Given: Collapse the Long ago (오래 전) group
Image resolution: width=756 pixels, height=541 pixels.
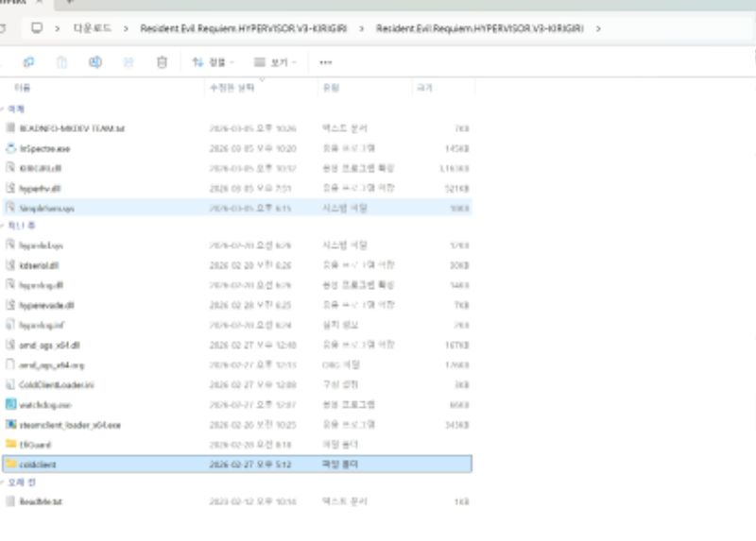Looking at the screenshot, I should [3, 482].
